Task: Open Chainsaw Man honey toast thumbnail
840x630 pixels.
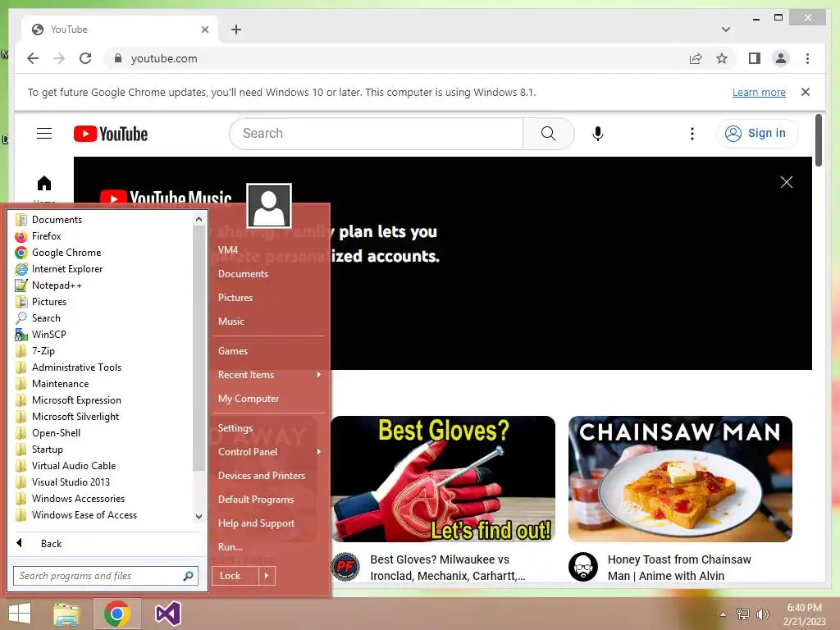Action: [x=680, y=479]
